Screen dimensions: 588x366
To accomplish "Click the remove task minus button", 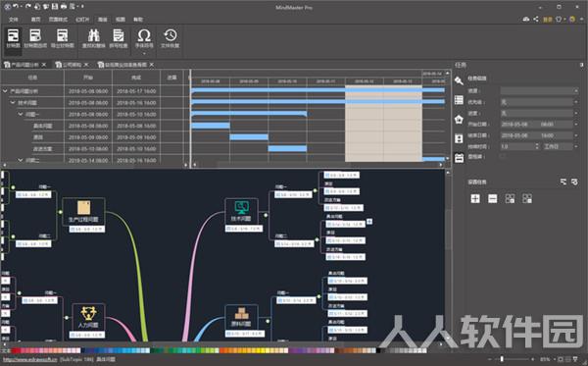I will click(492, 198).
